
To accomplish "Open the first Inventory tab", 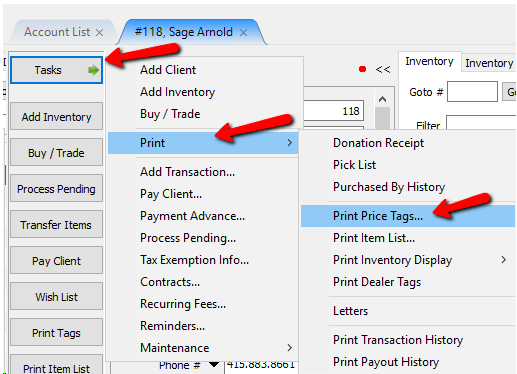I will pos(429,61).
